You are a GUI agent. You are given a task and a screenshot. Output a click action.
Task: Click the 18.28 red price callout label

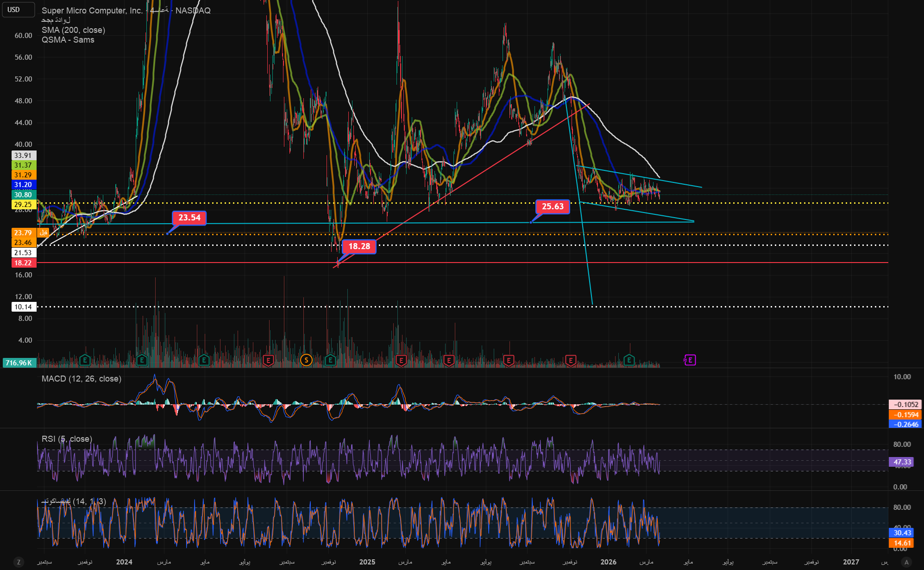tap(359, 246)
